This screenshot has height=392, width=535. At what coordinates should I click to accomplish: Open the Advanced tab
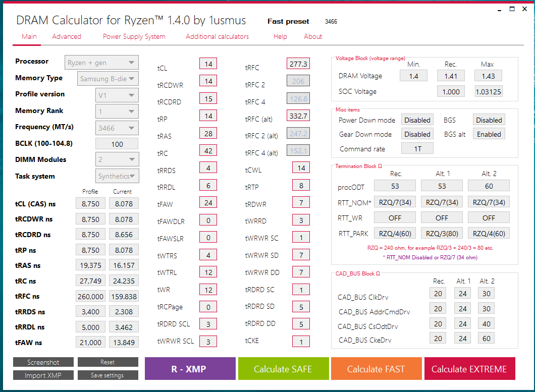pos(67,36)
